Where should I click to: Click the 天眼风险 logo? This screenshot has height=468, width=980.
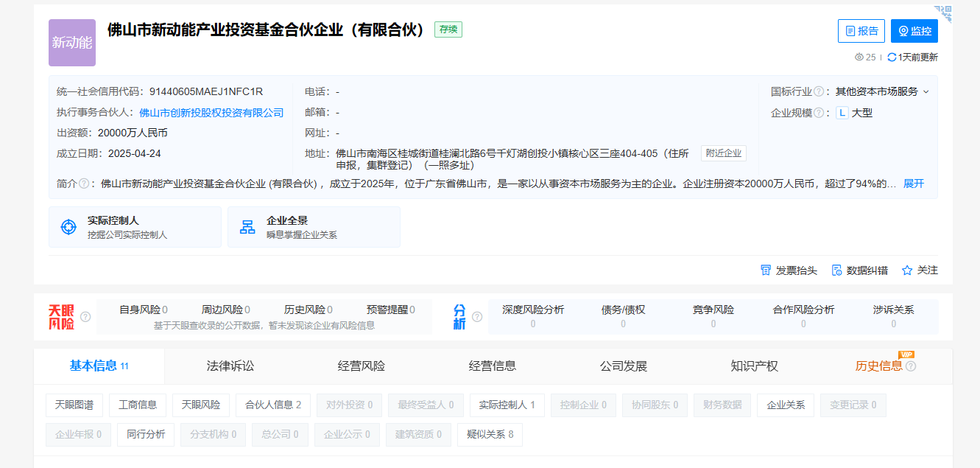[62, 317]
